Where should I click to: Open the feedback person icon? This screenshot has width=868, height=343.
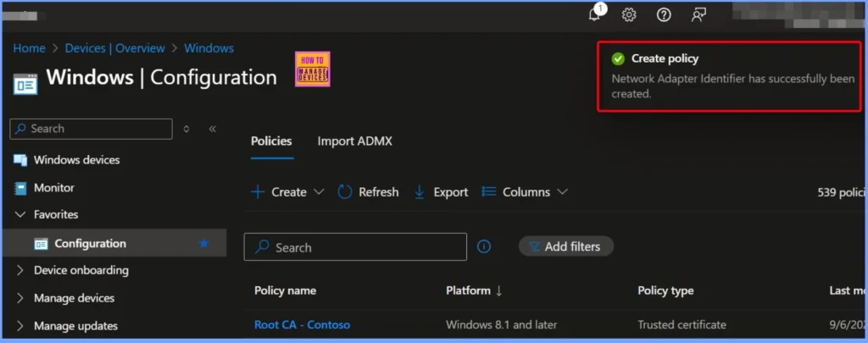698,15
